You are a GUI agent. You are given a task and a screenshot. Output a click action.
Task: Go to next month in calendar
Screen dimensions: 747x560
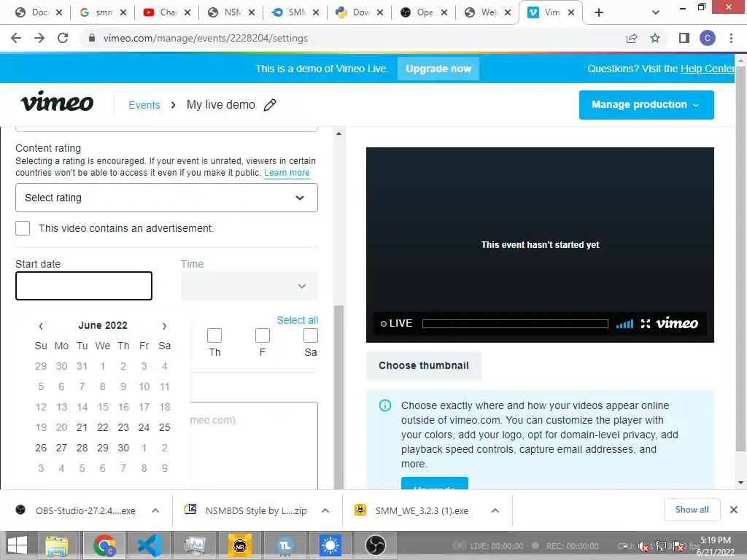(164, 326)
